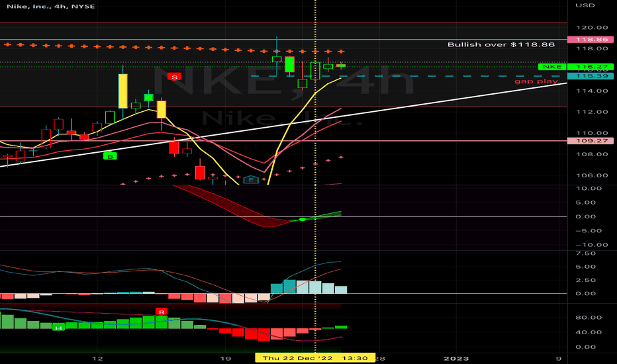This screenshot has width=617, height=364.
Task: Click the 112.00 price axis tick
Action: [592, 112]
